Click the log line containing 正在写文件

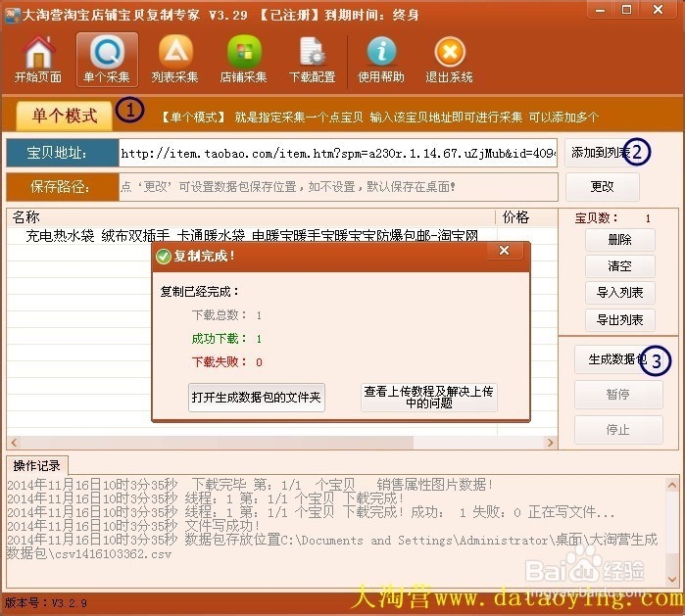tap(311, 512)
